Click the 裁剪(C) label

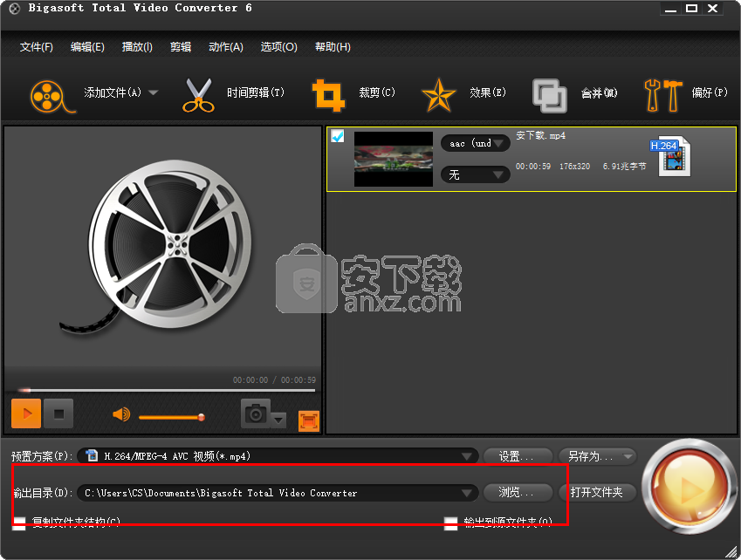pyautogui.click(x=377, y=92)
